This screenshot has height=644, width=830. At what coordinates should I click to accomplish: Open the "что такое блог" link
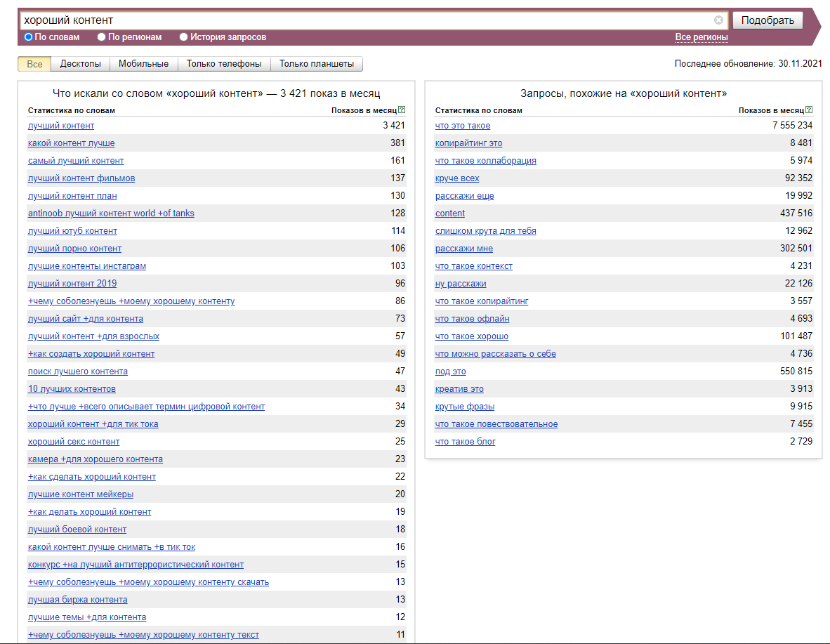[x=466, y=441]
